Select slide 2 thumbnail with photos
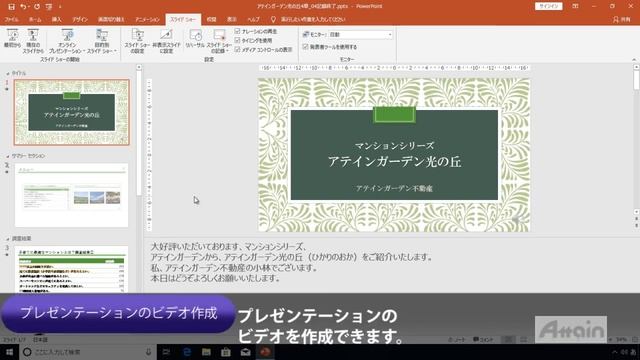The height and width of the screenshot is (360, 640). pyautogui.click(x=72, y=195)
